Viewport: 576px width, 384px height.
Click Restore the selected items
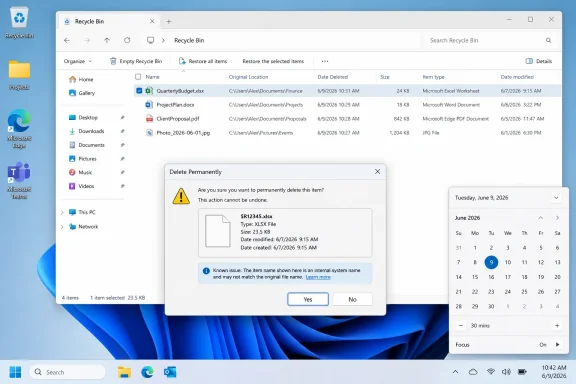pyautogui.click(x=273, y=61)
